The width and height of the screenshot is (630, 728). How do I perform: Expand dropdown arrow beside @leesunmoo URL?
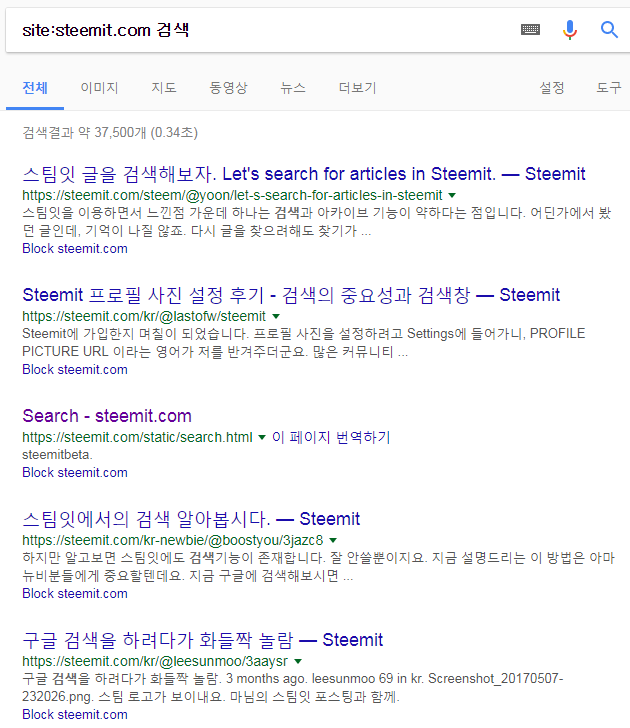[x=298, y=662]
